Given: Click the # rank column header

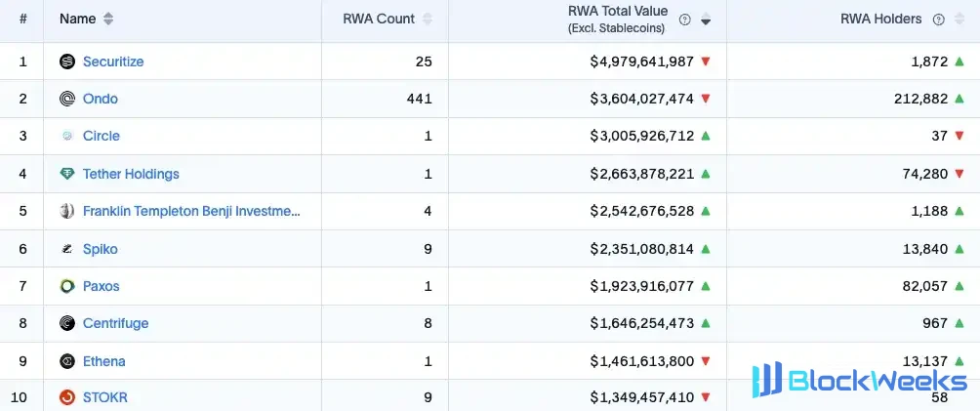Looking at the screenshot, I should pyautogui.click(x=22, y=19).
